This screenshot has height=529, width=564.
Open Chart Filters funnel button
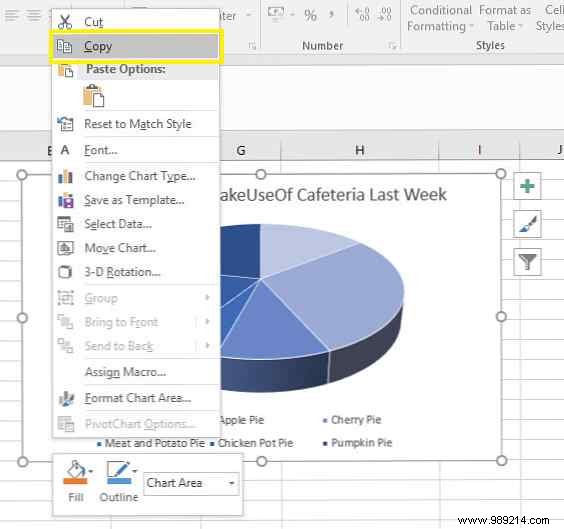tap(527, 262)
